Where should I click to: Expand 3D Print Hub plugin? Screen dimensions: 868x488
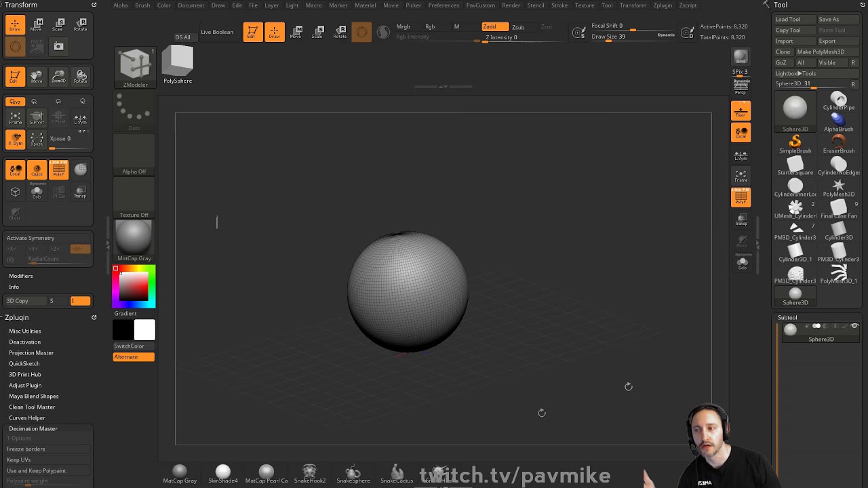(x=25, y=374)
